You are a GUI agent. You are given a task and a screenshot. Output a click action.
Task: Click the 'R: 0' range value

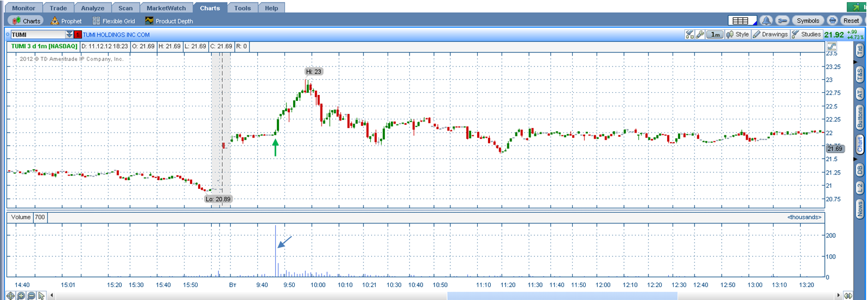click(242, 46)
